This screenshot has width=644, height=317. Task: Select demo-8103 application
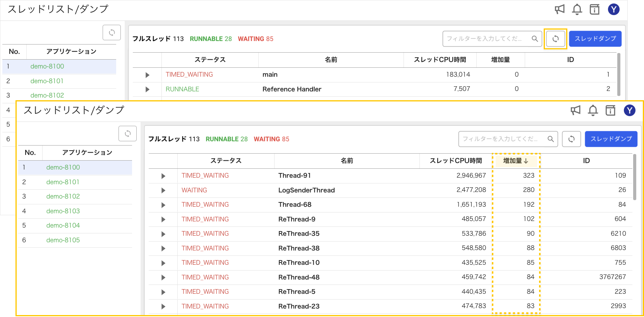click(x=63, y=211)
